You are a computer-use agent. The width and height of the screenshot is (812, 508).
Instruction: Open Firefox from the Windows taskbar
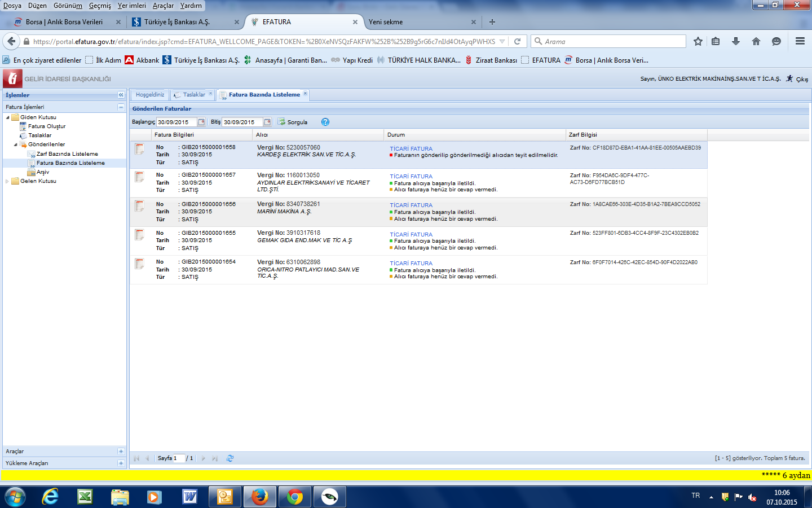point(260,497)
